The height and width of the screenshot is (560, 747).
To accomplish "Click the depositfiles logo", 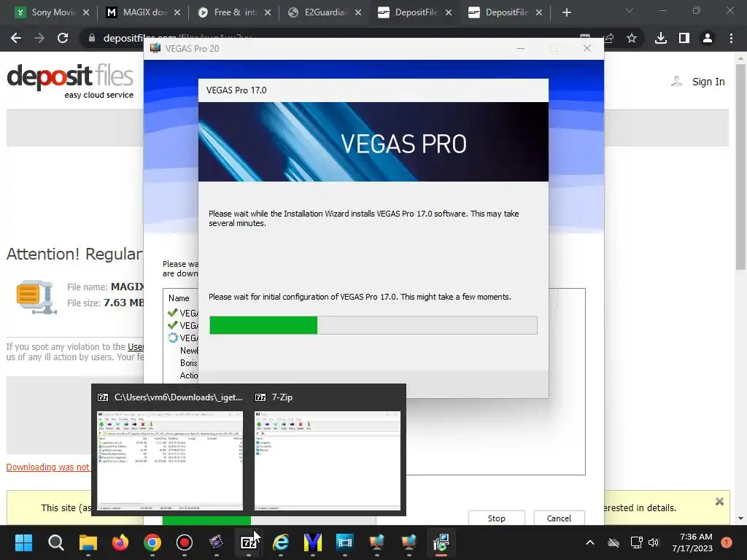I will (x=70, y=81).
